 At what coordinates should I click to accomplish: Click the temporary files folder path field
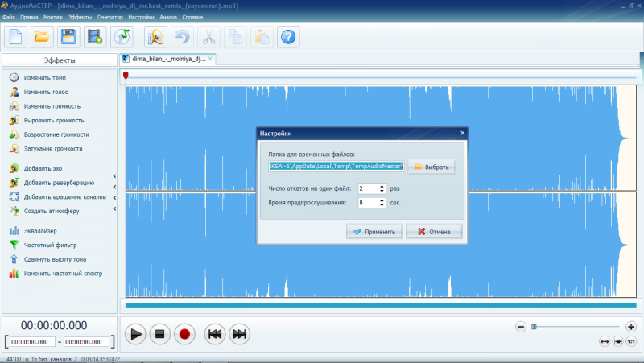336,167
